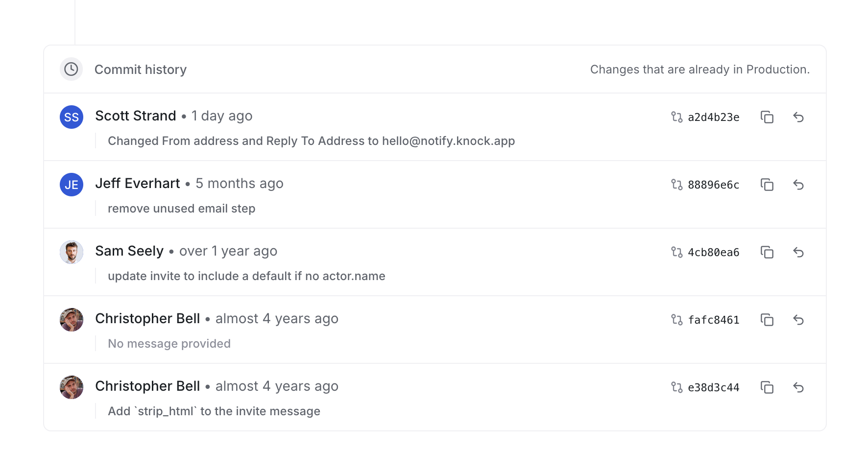The width and height of the screenshot is (868, 473).
Task: Click the branch icon next to a2d4b23e
Action: click(676, 117)
